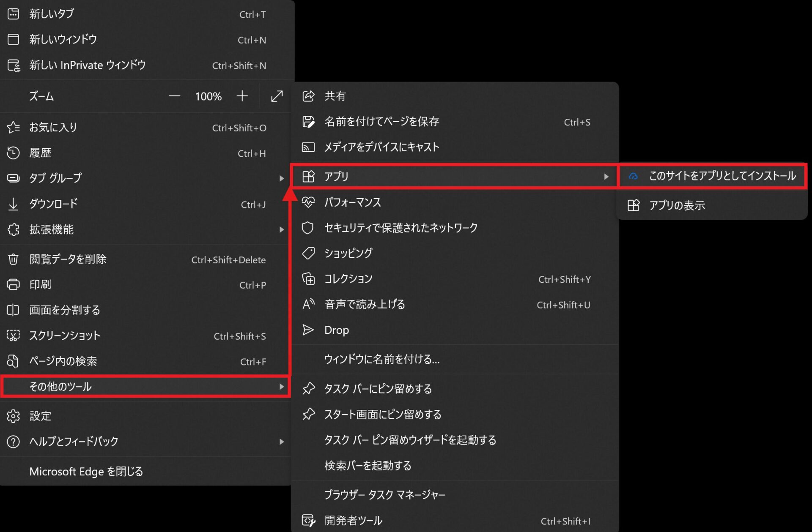Viewport: 812px width, 532px height.
Task: Expand the ヘルプとフィードバック submenu arrow
Action: tap(282, 442)
